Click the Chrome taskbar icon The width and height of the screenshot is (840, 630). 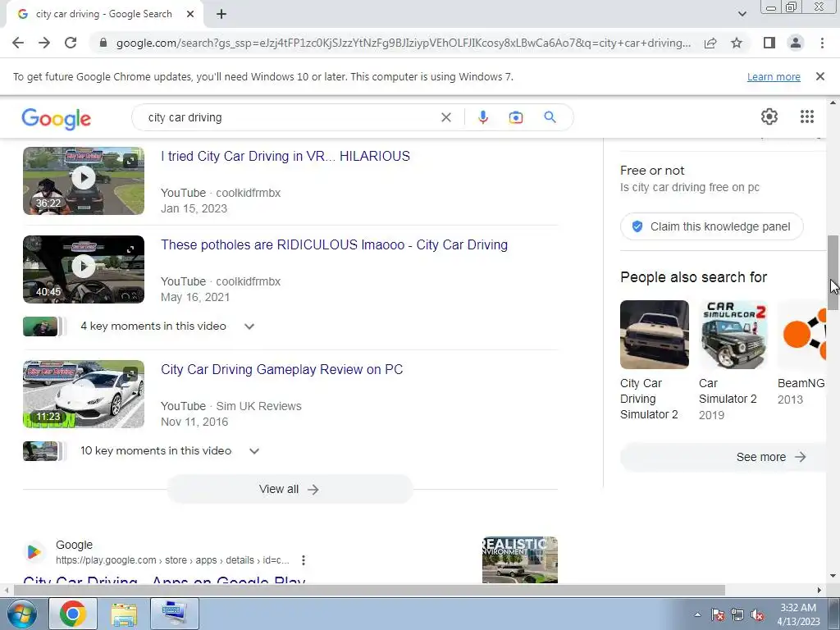click(x=73, y=614)
